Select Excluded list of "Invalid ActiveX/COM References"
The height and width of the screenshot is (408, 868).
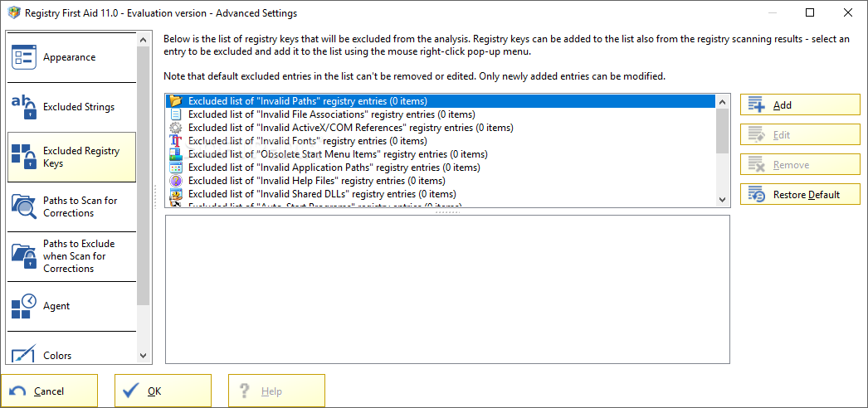pos(441,128)
